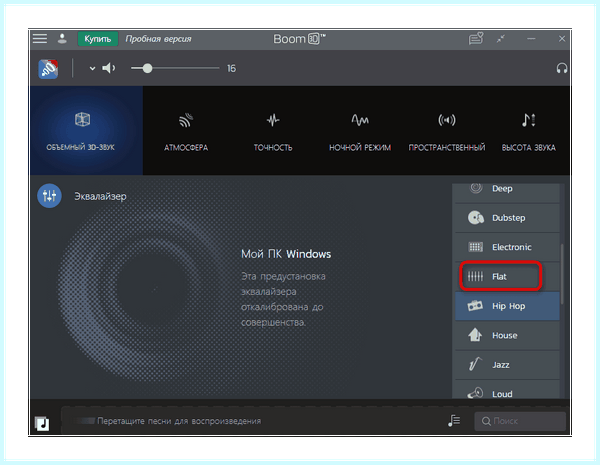600x465 pixels.
Task: Choose the Deep equalizer preset
Action: point(507,193)
